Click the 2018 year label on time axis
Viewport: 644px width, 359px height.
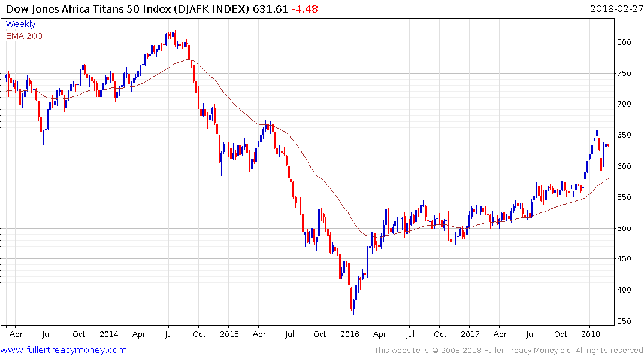tap(591, 334)
